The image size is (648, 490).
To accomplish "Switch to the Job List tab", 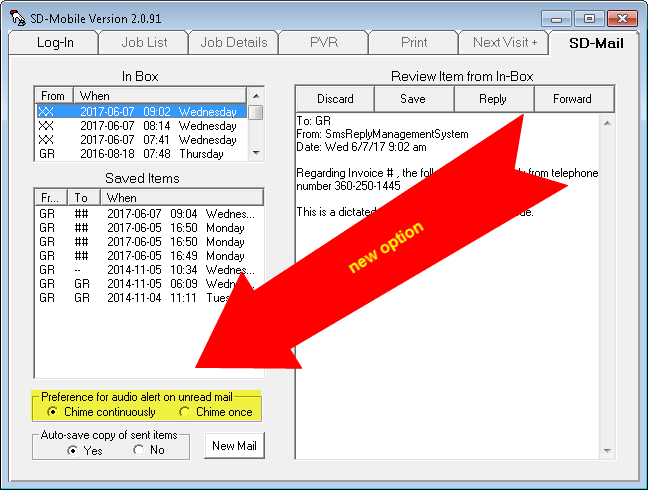I will (144, 42).
